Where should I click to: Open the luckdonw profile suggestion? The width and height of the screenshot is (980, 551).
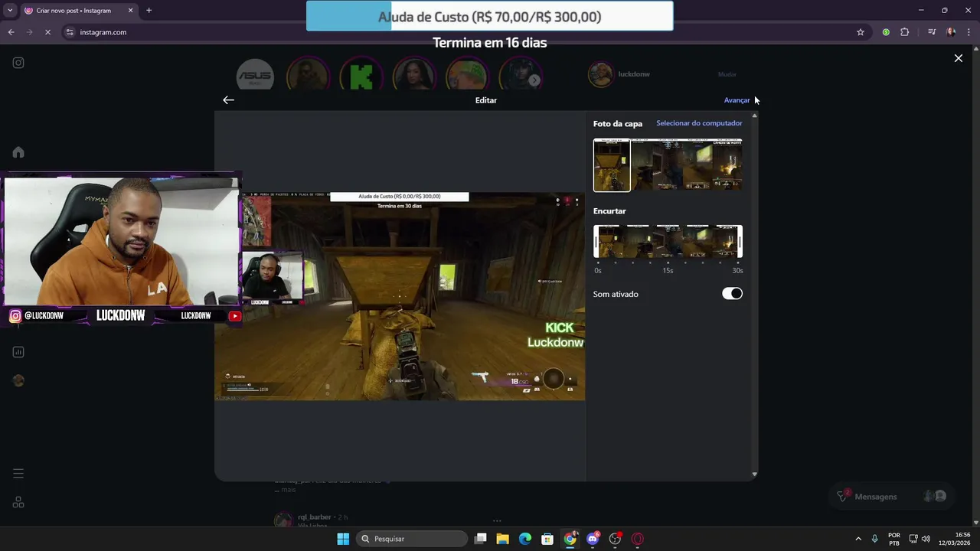[634, 74]
